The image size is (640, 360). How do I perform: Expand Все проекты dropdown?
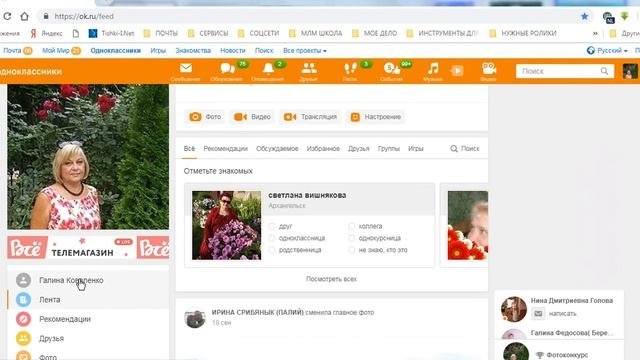(305, 51)
